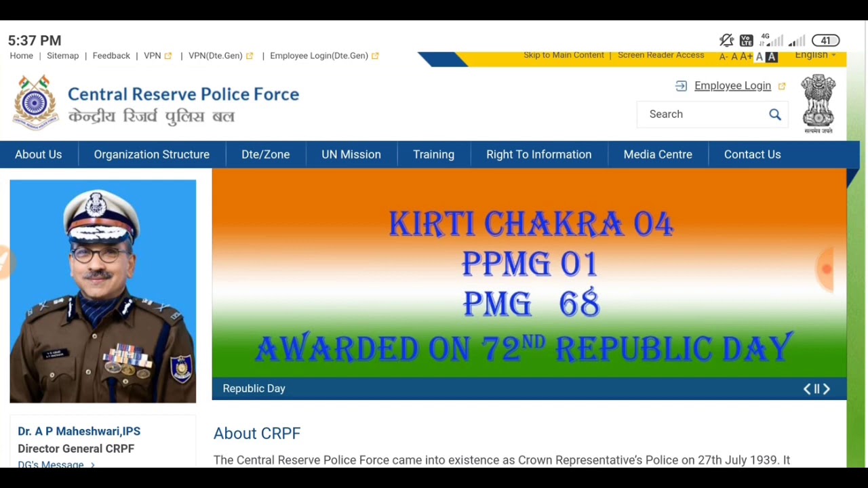Click the underlined Employee Login link
The image size is (868, 488).
click(733, 86)
